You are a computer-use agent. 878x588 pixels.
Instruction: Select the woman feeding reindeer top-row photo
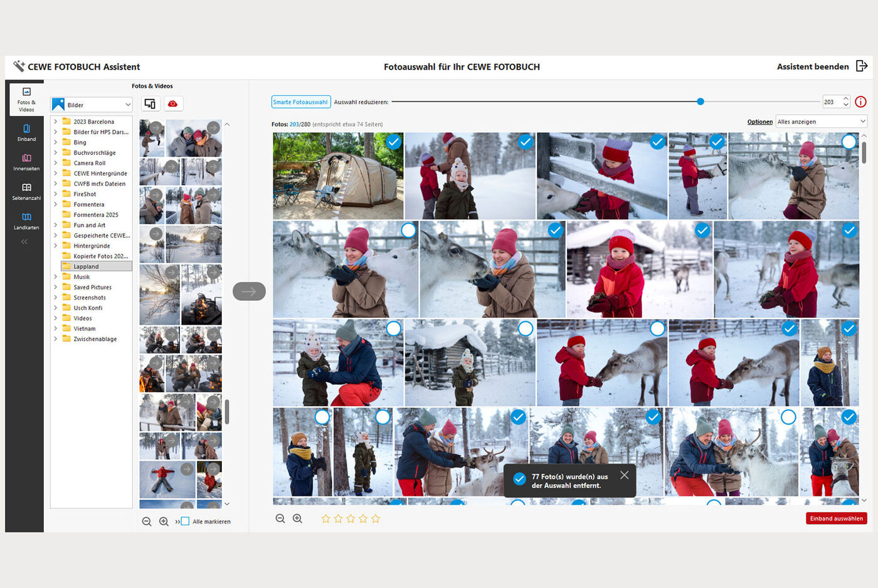coord(849,142)
